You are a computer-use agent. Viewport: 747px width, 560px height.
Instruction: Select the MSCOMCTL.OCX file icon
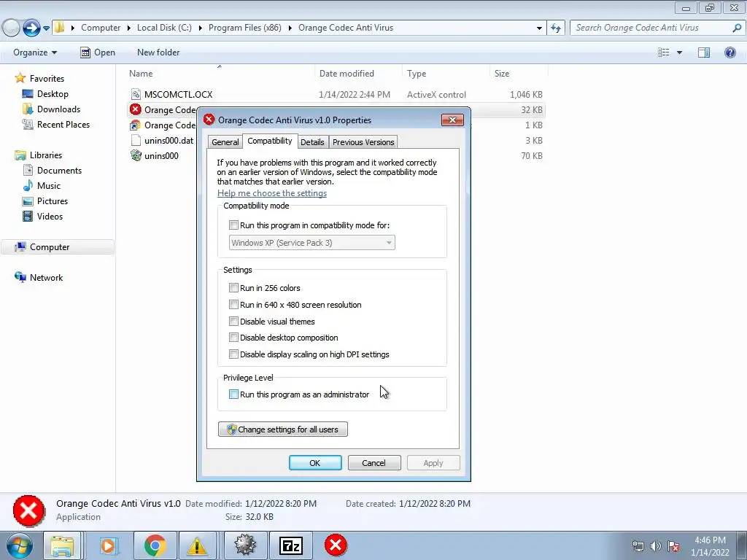pyautogui.click(x=136, y=94)
